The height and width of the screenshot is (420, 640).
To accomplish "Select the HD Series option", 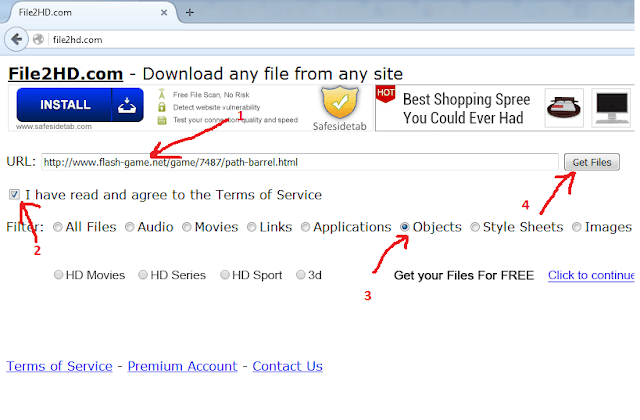I will click(143, 275).
